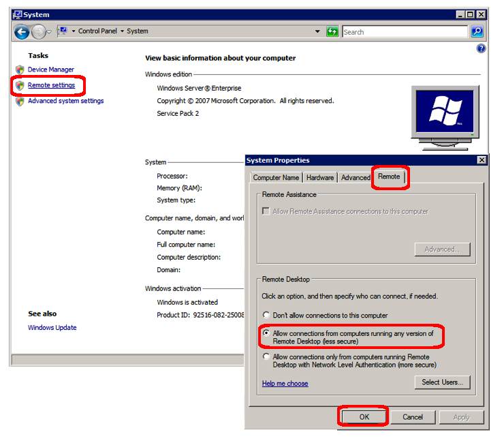The height and width of the screenshot is (441, 504).
Task: Click Cancel in System Properties
Action: point(413,417)
